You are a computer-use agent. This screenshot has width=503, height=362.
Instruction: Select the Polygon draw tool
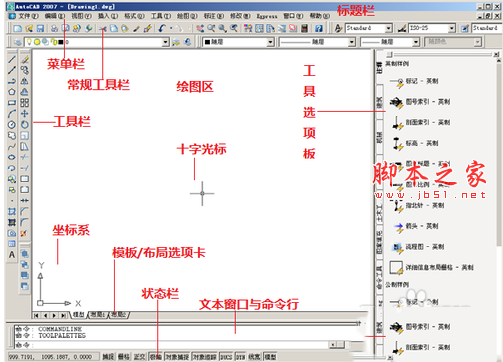point(12,92)
